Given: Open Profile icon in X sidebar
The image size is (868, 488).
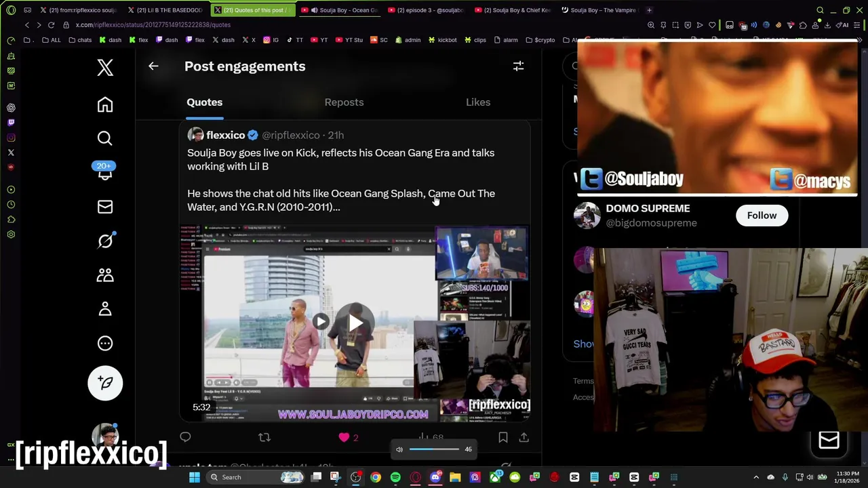Looking at the screenshot, I should point(104,309).
